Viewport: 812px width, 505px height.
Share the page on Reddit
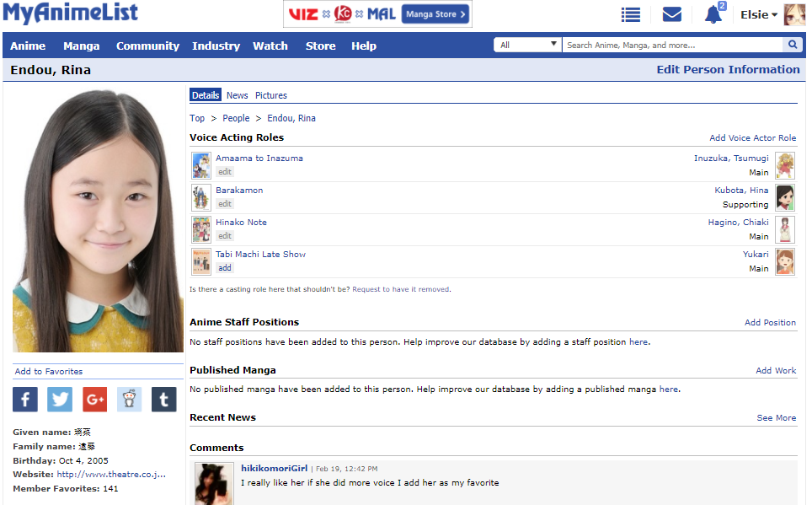coord(129,399)
